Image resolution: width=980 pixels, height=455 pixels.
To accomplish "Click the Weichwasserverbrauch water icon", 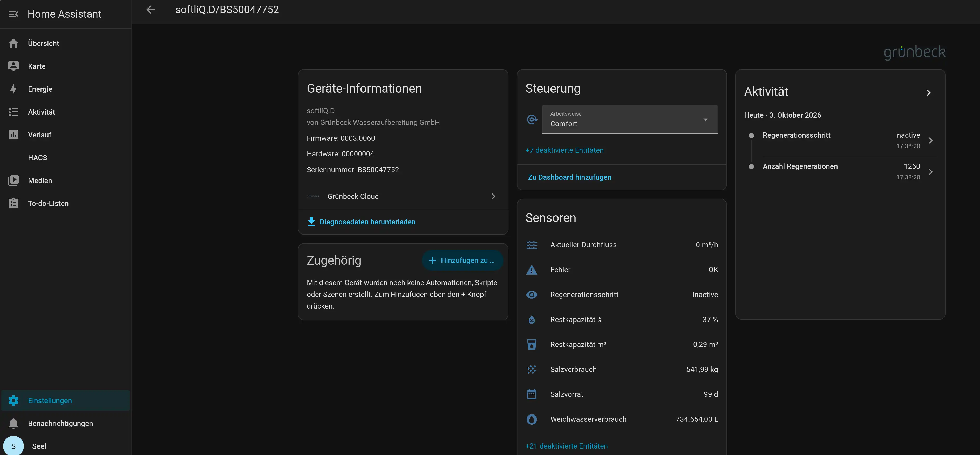I will 532,419.
